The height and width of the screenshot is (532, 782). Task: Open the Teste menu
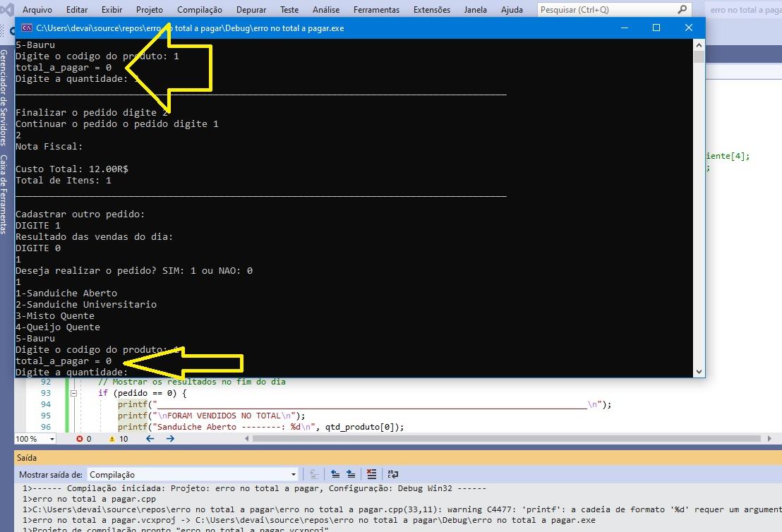[x=289, y=9]
